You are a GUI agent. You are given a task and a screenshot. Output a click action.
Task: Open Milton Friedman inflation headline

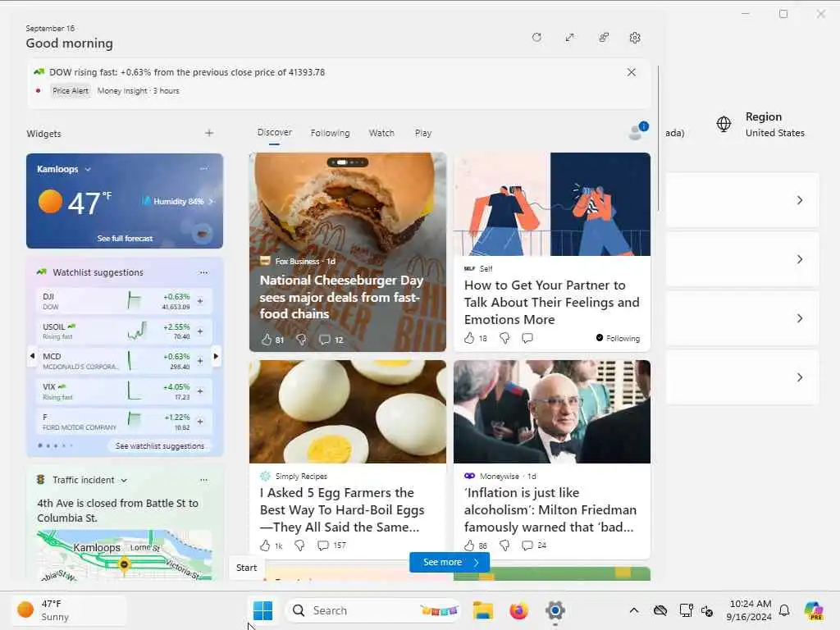[550, 510]
